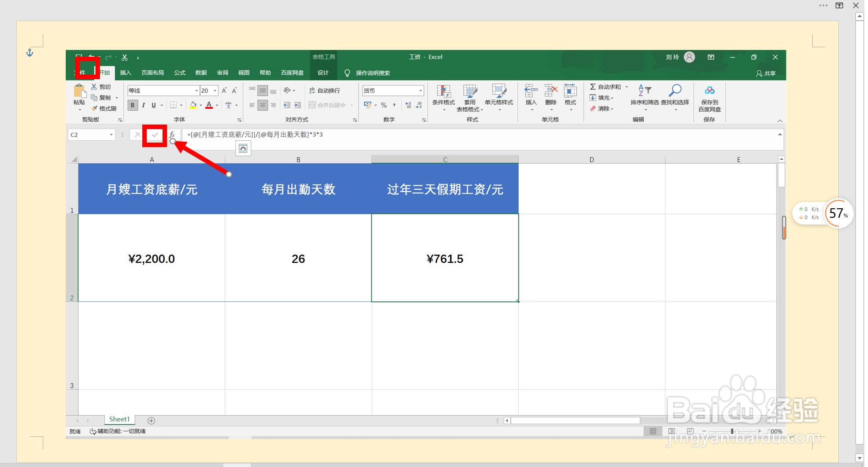
Task: Apply percent style (%)
Action: click(x=384, y=105)
